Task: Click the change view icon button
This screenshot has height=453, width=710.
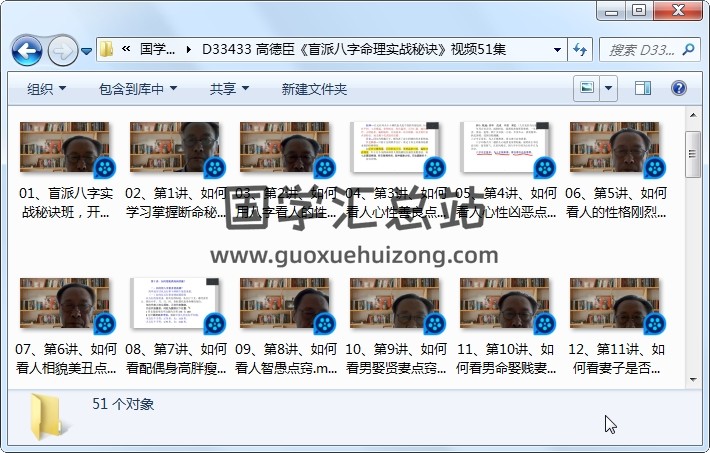Action: coord(587,88)
